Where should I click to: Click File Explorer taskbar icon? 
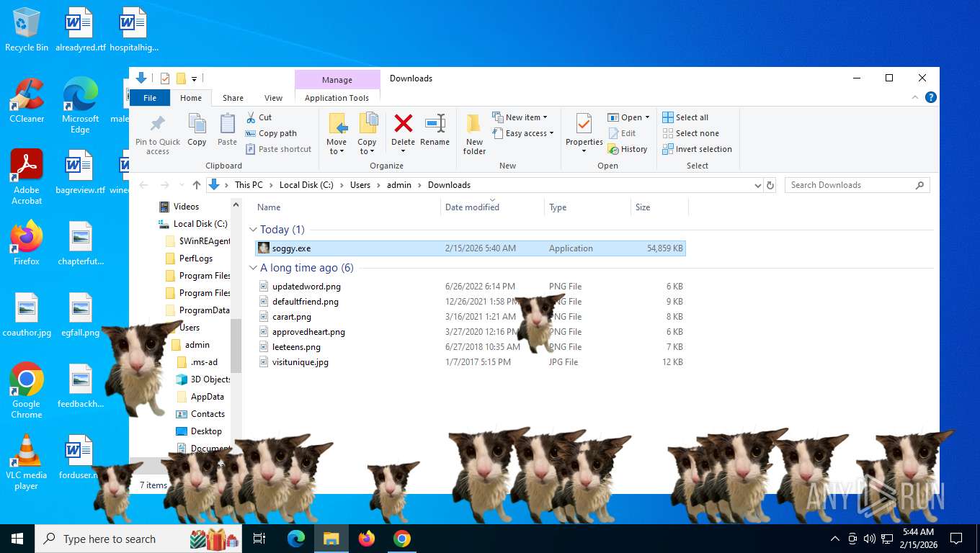tap(331, 539)
